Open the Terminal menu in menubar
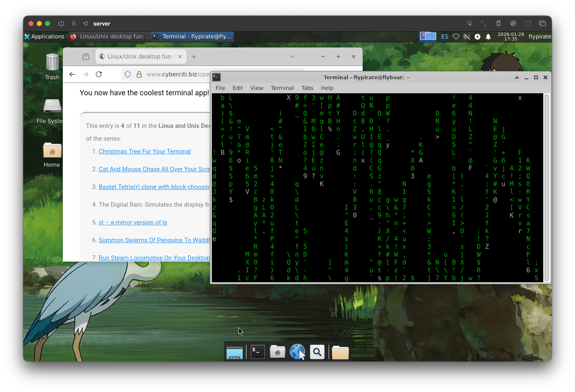Screen dimensions: 575x392 click(282, 88)
